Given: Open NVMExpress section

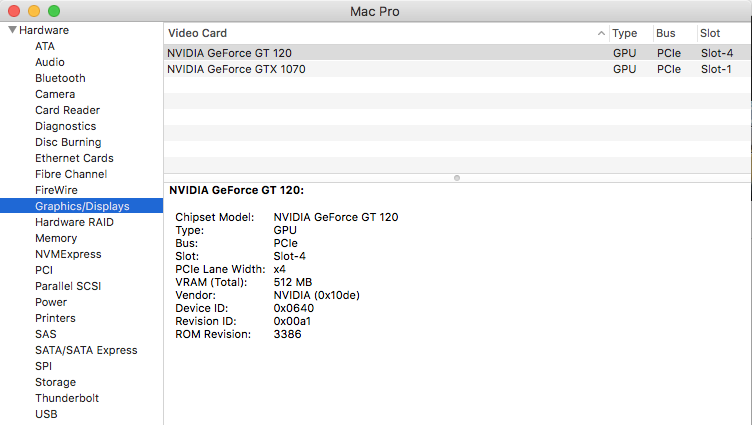Looking at the screenshot, I should (68, 254).
